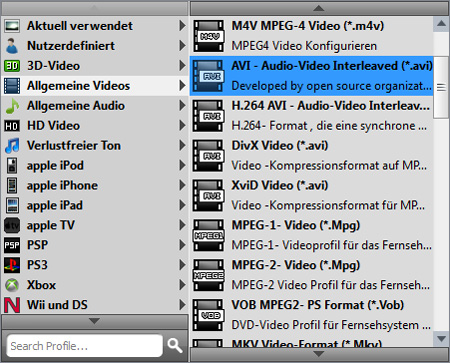Image resolution: width=450 pixels, height=363 pixels.
Task: Choose DivX Video (*.avi) profile
Action: coord(312,156)
